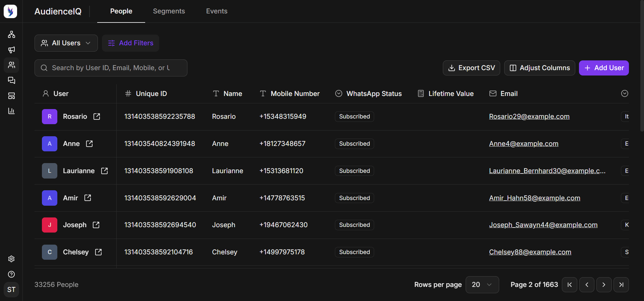The image size is (644, 301).
Task: Click Unique ID 131403538592629004
Action: pos(160,198)
